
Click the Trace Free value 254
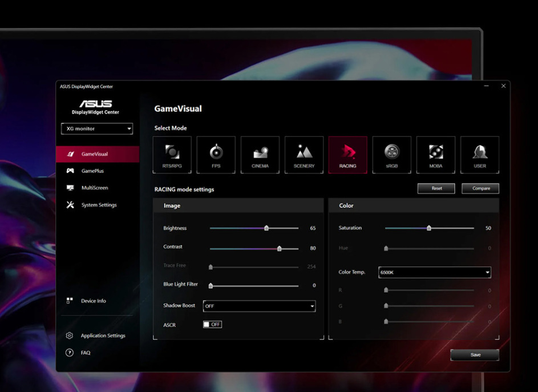(312, 266)
